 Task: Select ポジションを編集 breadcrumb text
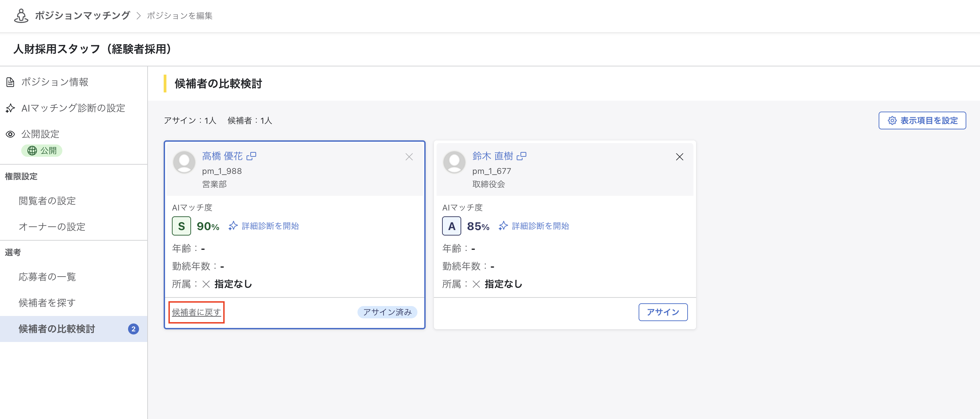(x=179, y=16)
